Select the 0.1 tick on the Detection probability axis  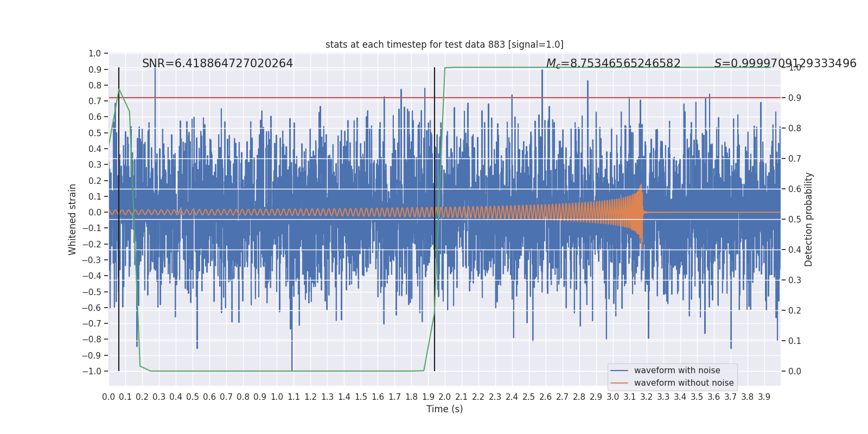(795, 341)
